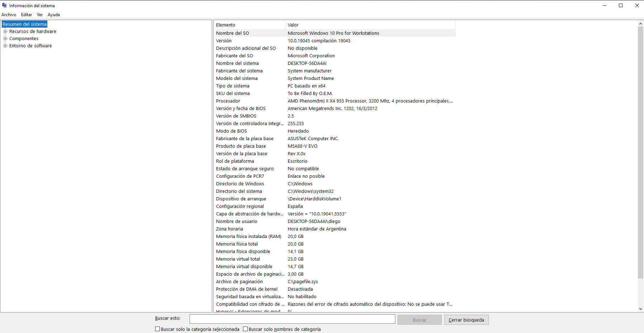Select Descripción adicional del SO row
The height and width of the screenshot is (333, 644).
[335, 48]
